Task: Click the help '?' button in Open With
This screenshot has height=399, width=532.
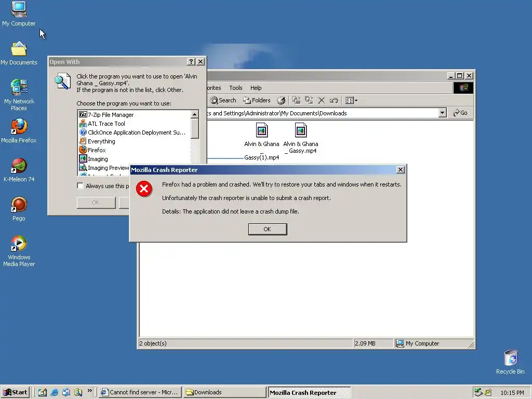Action: [x=191, y=61]
